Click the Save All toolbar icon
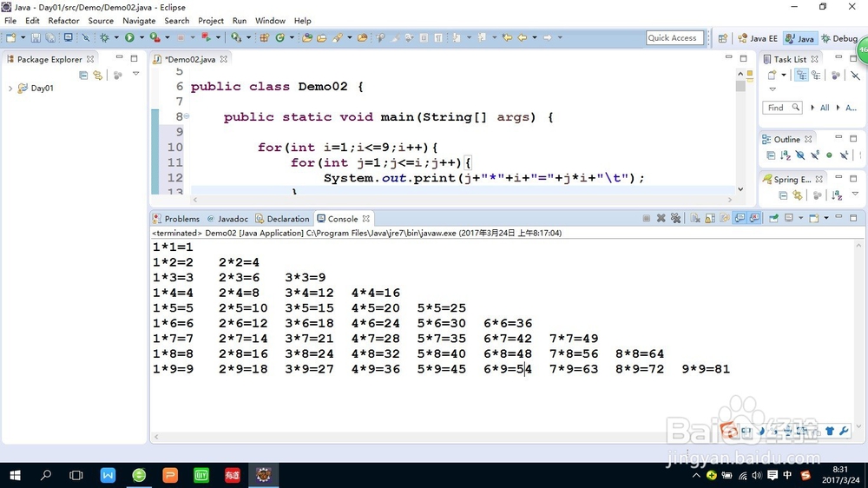 pyautogui.click(x=50, y=37)
